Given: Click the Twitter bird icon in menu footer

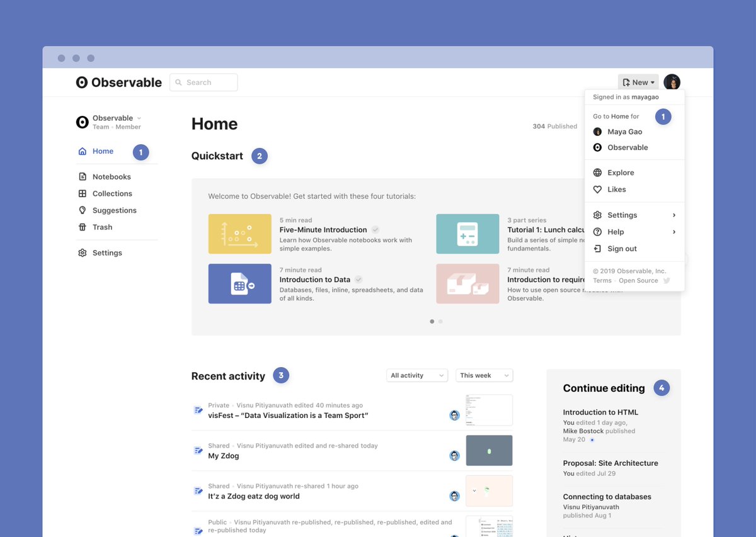Looking at the screenshot, I should tap(667, 281).
